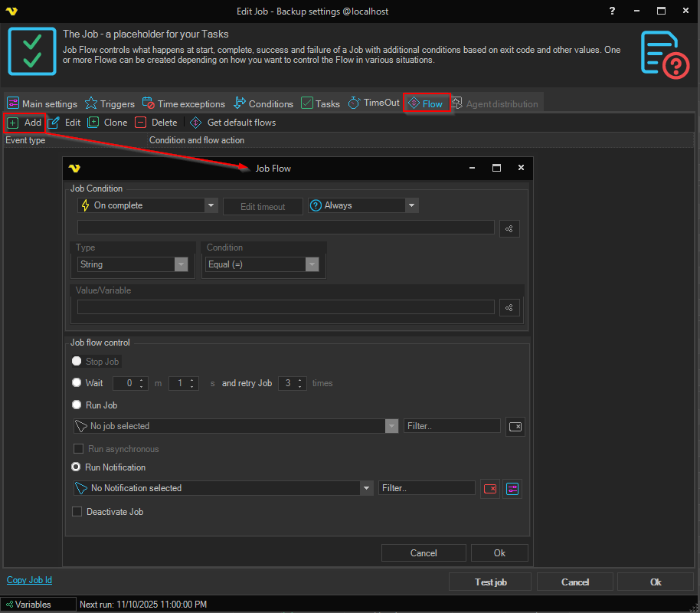
Task: Enable the Deactivate Job checkbox
Action: tap(77, 512)
